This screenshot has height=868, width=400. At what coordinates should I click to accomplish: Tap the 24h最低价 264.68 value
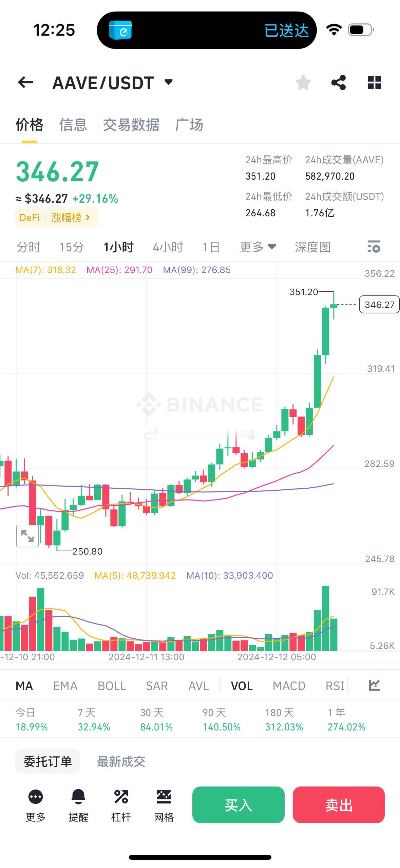click(x=260, y=213)
